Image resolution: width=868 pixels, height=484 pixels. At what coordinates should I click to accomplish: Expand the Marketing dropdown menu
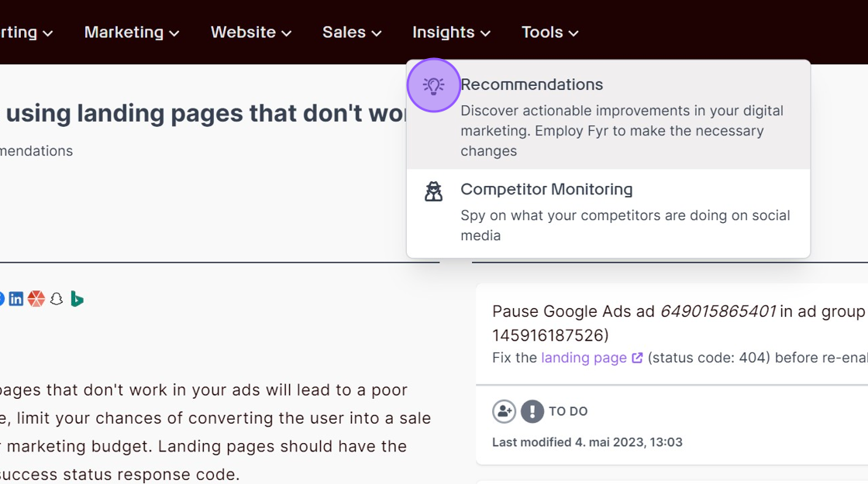132,32
